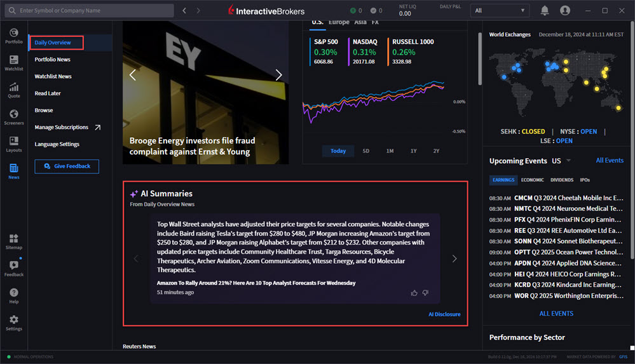Click the world exchanges map
635x364 pixels.
tap(556, 82)
